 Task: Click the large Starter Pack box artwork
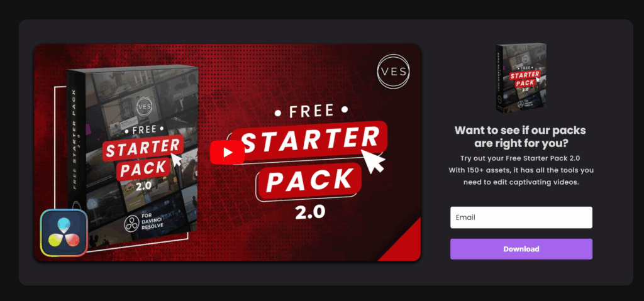pyautogui.click(x=132, y=158)
